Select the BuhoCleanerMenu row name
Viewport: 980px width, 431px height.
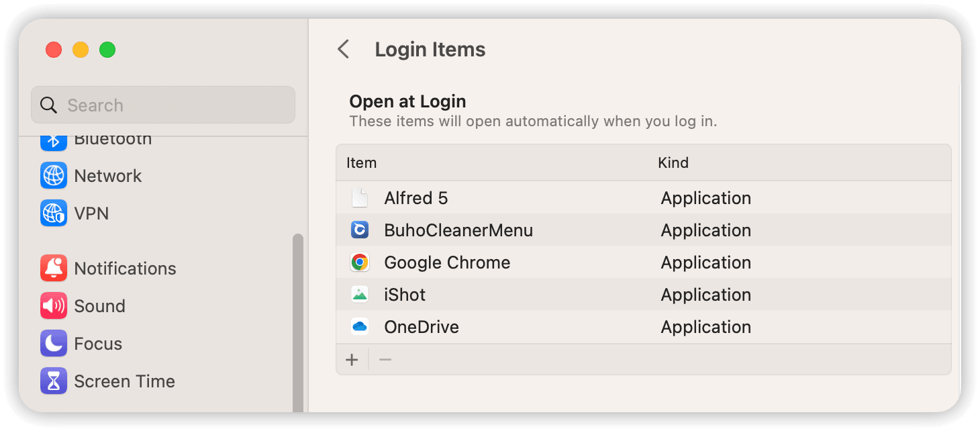tap(458, 230)
